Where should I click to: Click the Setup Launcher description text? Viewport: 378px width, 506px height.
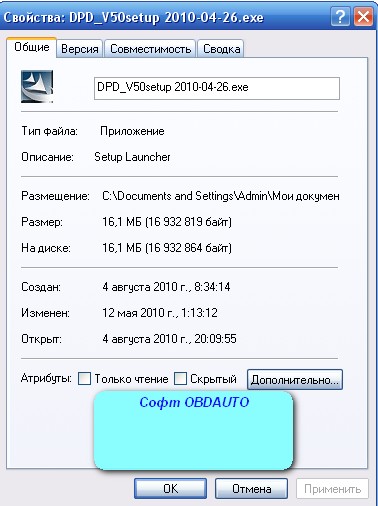coord(132,157)
